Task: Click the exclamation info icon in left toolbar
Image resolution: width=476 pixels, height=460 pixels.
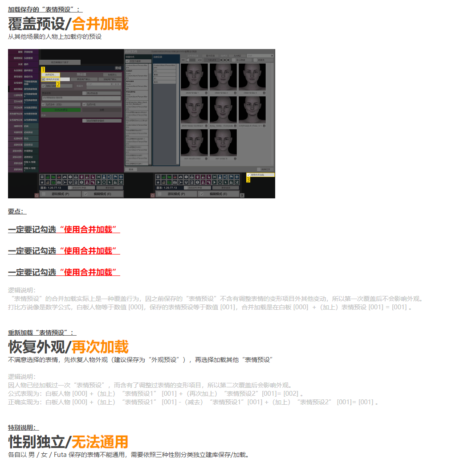Action: pos(81,183)
